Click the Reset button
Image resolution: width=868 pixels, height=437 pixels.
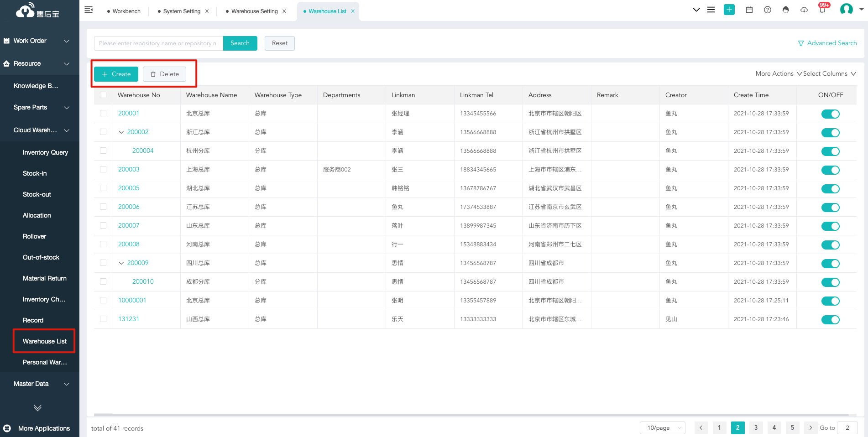tap(280, 43)
